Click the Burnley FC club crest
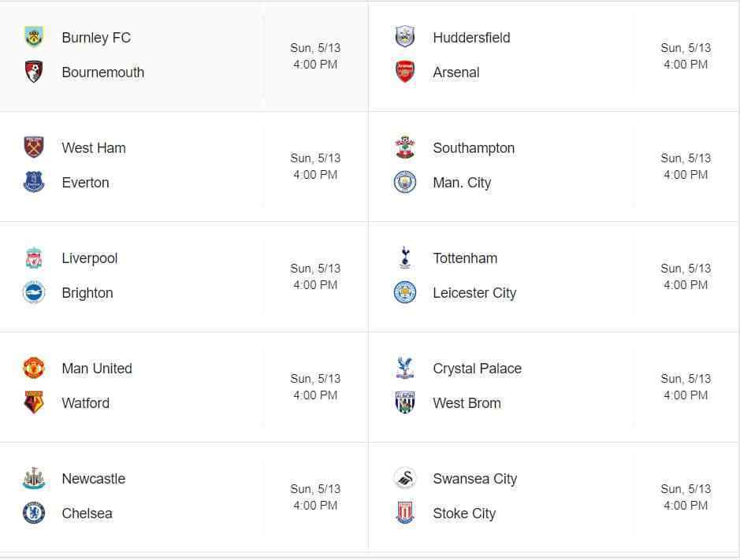 [34, 37]
